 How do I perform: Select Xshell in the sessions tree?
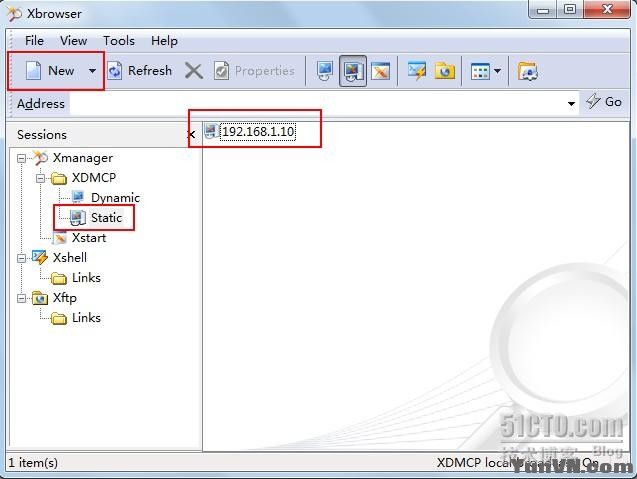click(x=70, y=258)
